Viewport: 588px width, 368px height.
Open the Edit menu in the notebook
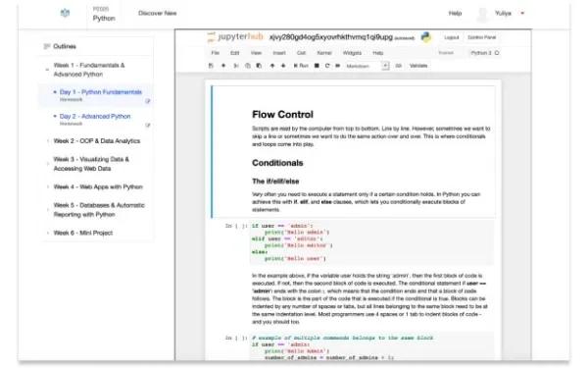[x=235, y=53]
